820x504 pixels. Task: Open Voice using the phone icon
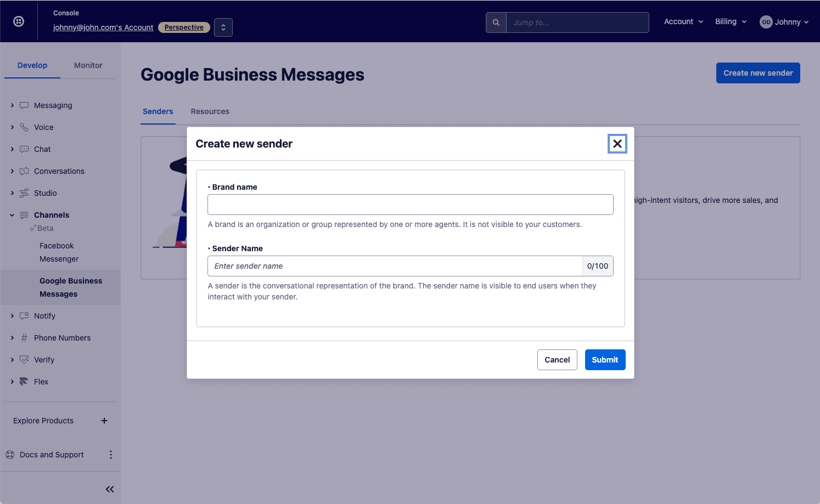point(23,127)
